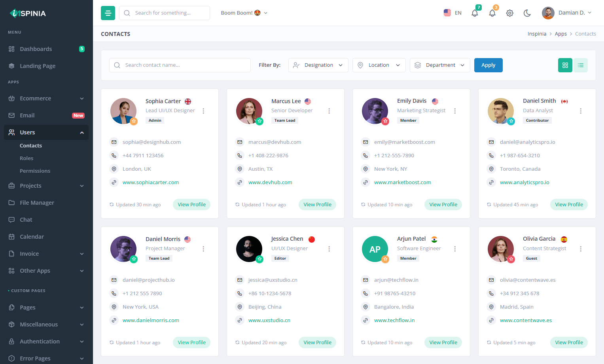Click Arjun Patel's green AP avatar

(x=375, y=249)
